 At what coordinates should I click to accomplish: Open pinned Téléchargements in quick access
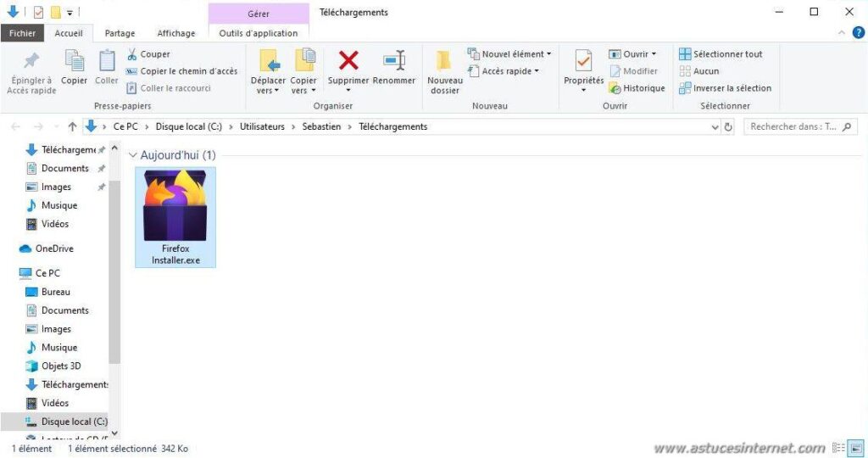tap(65, 149)
